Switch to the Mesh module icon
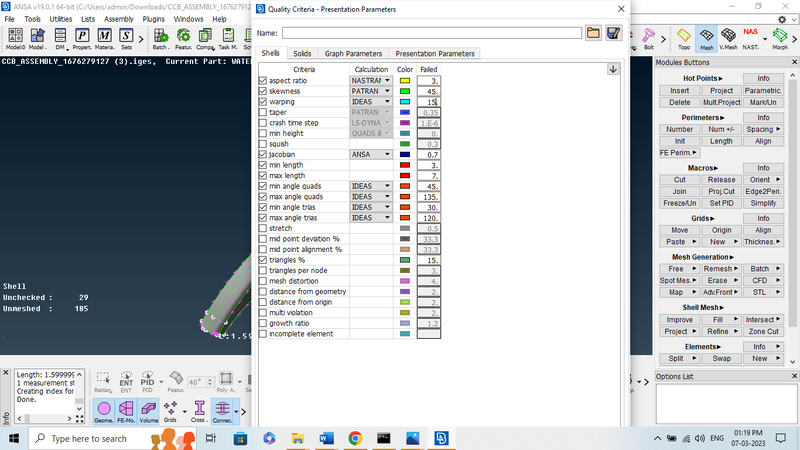 706,39
